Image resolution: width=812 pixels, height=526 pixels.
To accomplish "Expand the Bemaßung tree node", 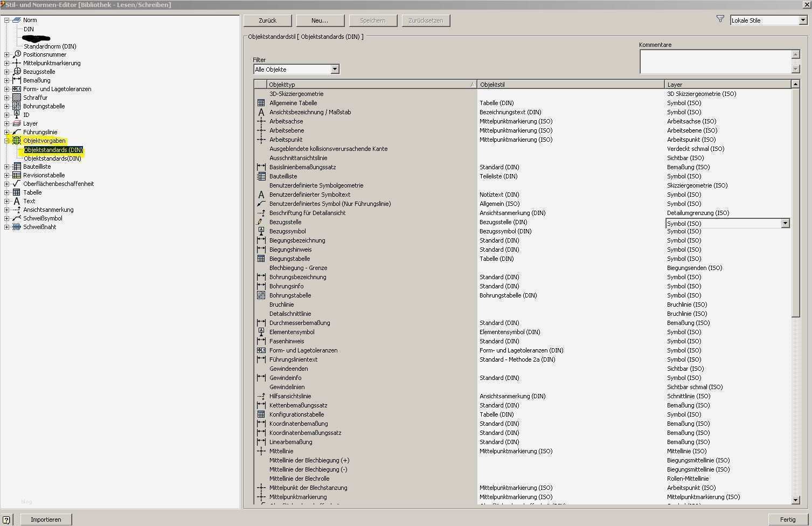I will [x=6, y=80].
